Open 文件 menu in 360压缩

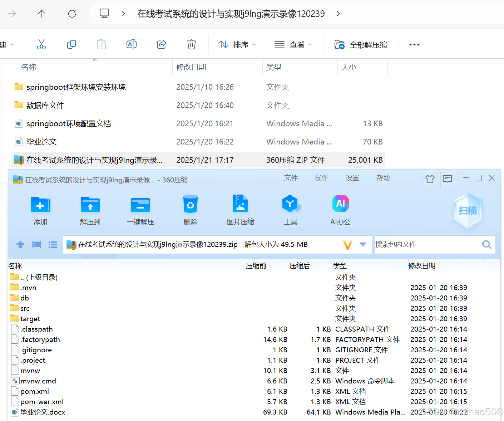coord(291,178)
